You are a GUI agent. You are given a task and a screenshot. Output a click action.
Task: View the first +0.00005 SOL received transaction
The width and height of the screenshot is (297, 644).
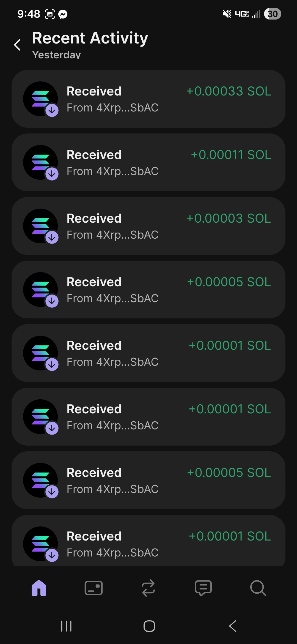(148, 290)
